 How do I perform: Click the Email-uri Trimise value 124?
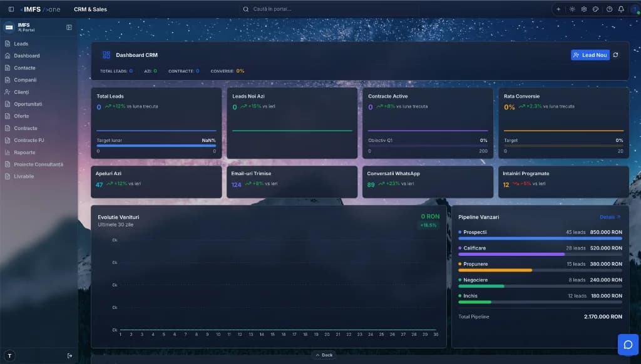point(236,185)
